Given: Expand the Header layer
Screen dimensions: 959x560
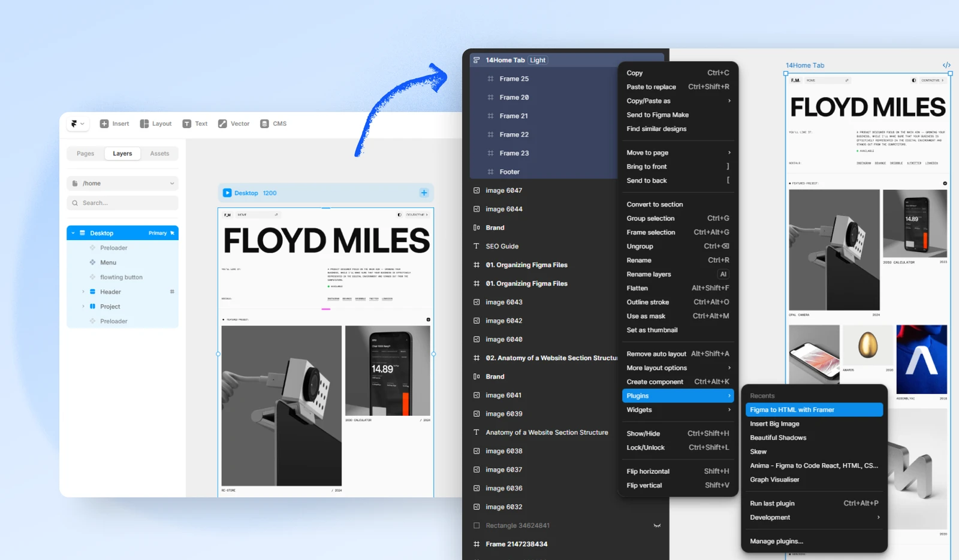Looking at the screenshot, I should coord(83,292).
